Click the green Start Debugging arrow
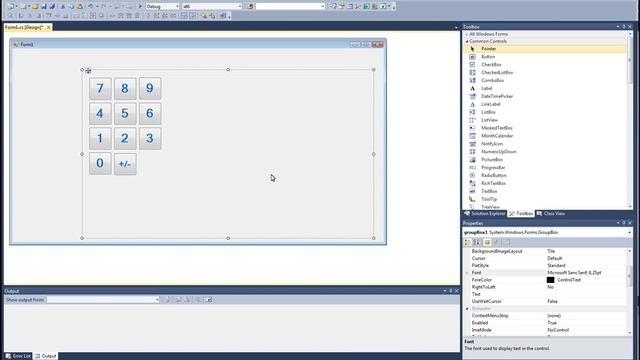640x360 pixels. [x=140, y=6]
